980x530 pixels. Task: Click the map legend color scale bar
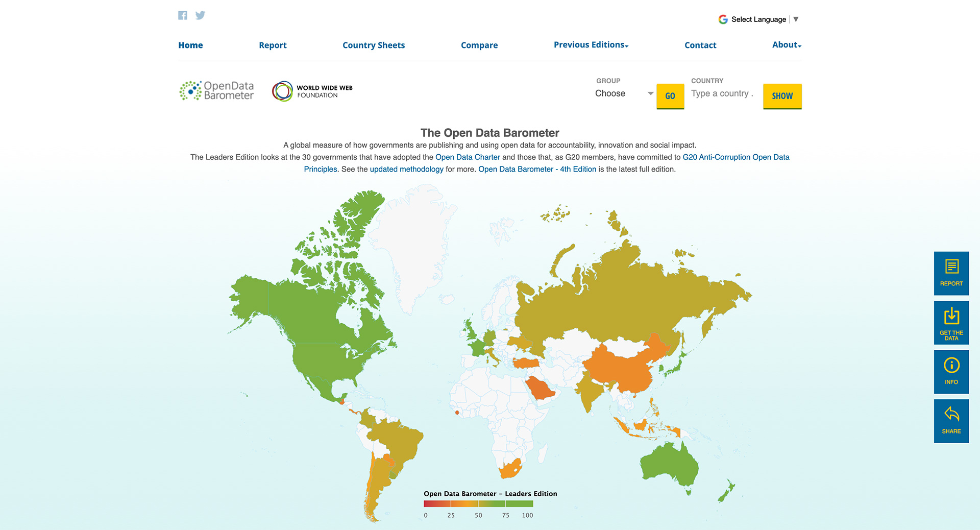pyautogui.click(x=478, y=504)
